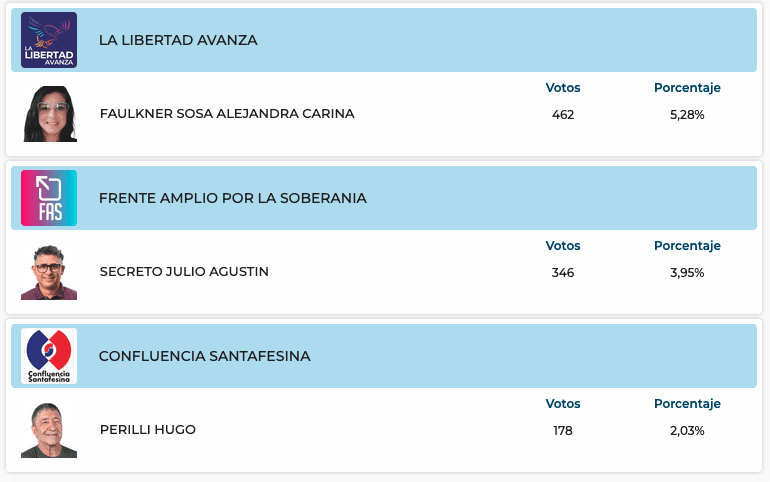Click the 5,28% percentage value
The width and height of the screenshot is (770, 482).
coord(687,115)
